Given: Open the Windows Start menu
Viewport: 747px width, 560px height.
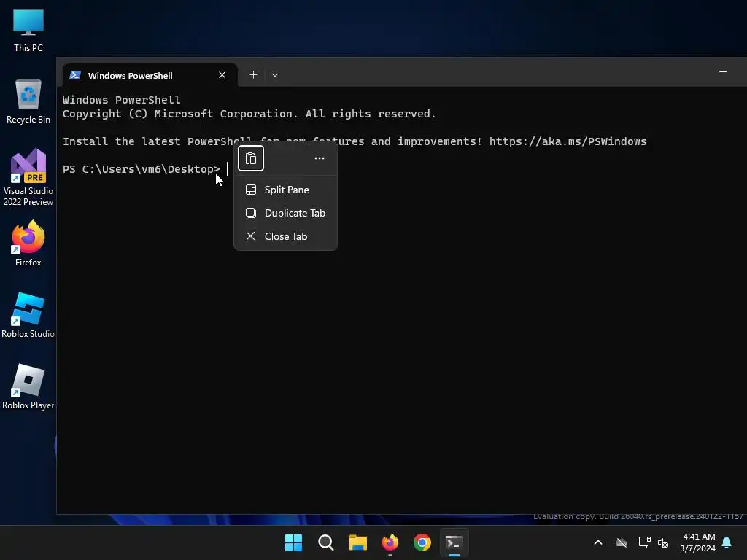Looking at the screenshot, I should pyautogui.click(x=293, y=542).
